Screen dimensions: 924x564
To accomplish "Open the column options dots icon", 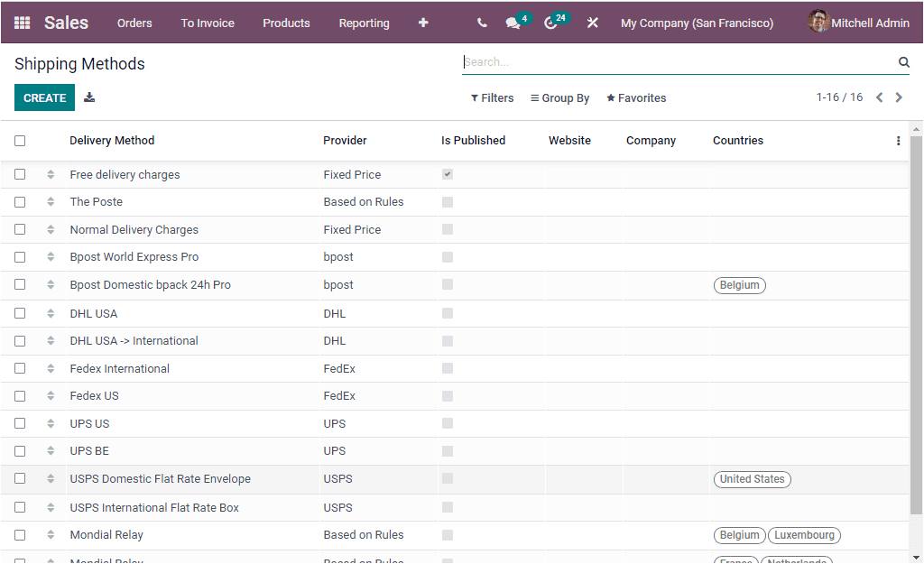I will click(898, 141).
